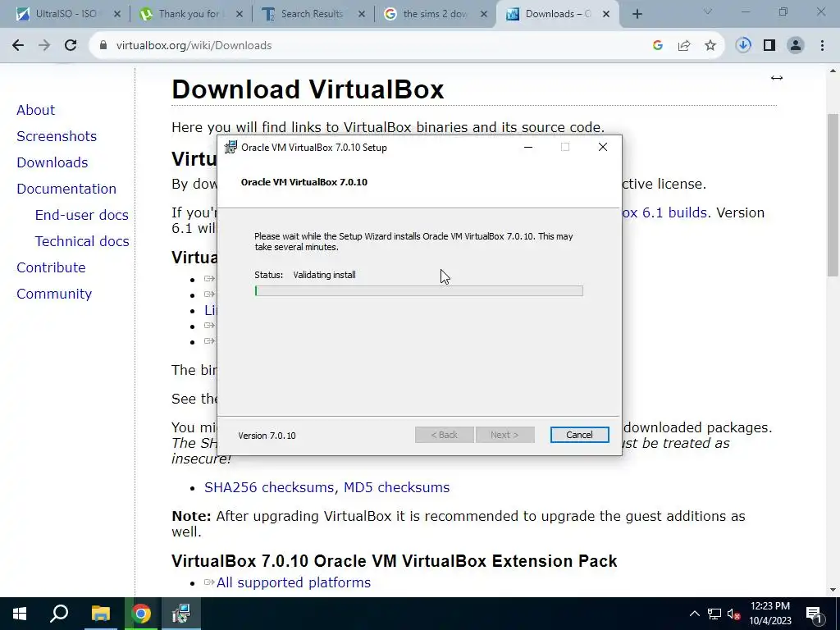This screenshot has height=630, width=840.
Task: Open Chrome downloads indicator
Action: click(743, 46)
